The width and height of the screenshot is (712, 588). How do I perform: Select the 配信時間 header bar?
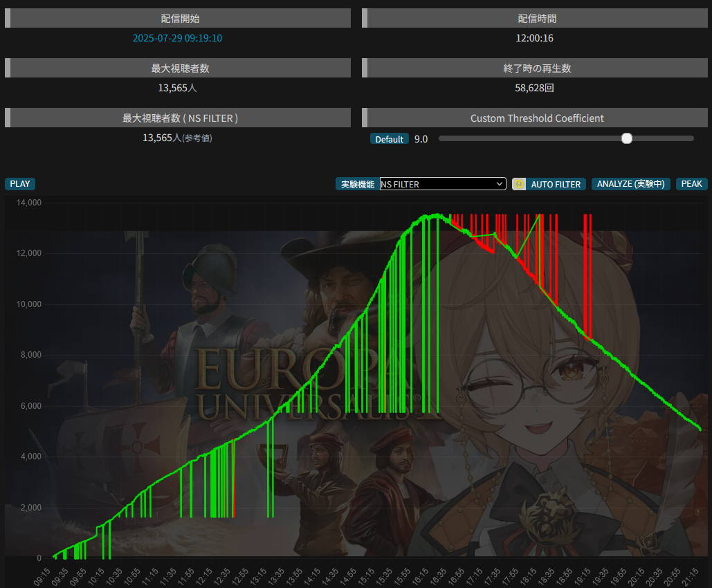(534, 18)
